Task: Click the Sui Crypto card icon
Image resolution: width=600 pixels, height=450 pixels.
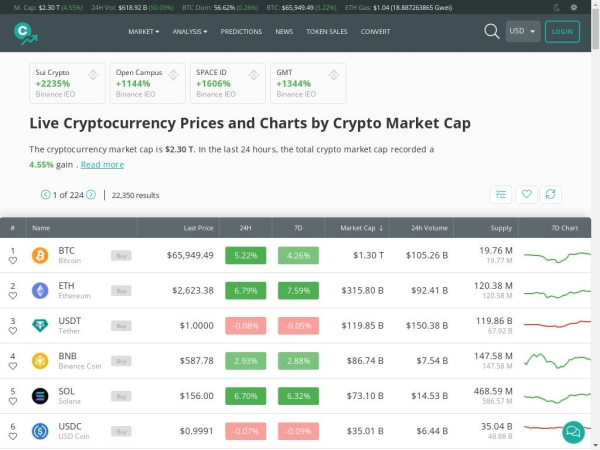Action: [93, 75]
